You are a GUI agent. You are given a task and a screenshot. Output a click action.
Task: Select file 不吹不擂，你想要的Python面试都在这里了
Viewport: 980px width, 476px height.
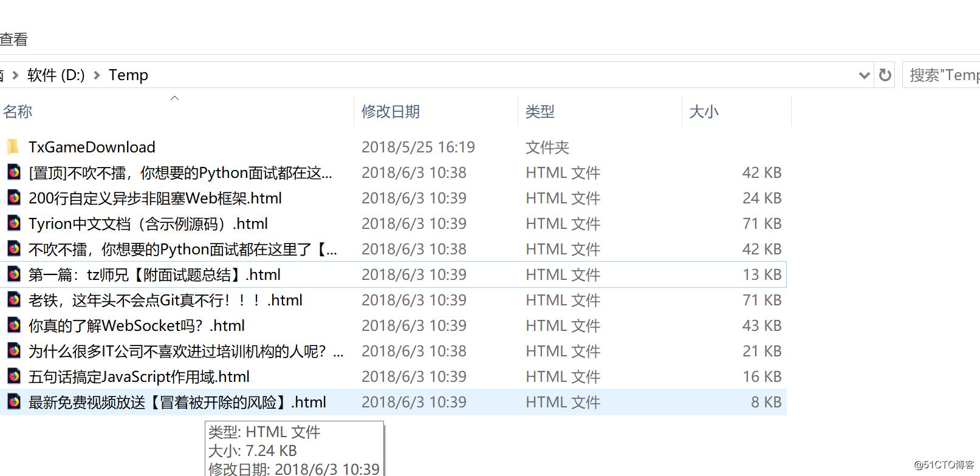click(x=183, y=250)
